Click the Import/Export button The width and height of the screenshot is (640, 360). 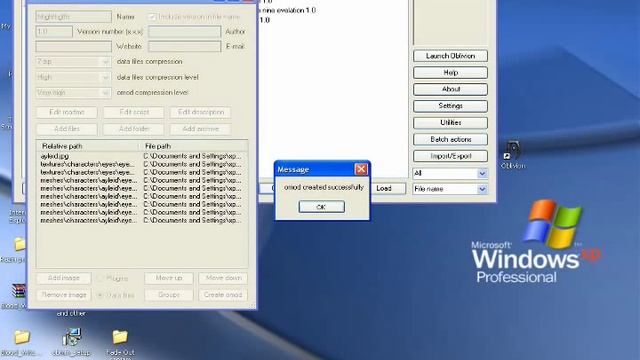point(450,156)
